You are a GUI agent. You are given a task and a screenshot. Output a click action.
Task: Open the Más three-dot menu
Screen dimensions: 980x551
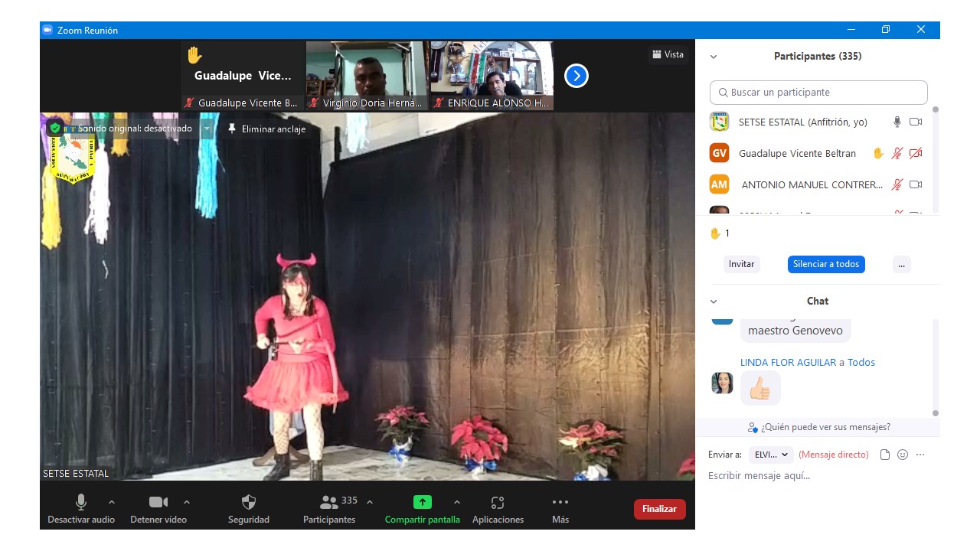pos(560,509)
